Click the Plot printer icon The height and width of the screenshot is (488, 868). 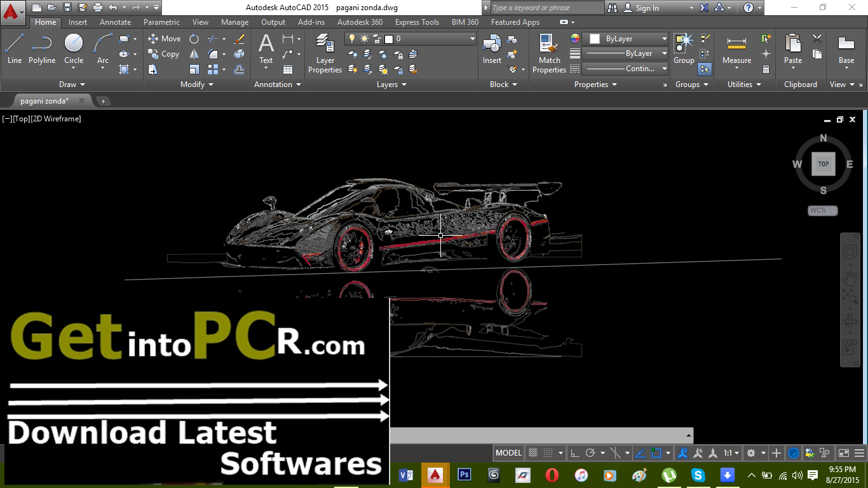[x=97, y=8]
